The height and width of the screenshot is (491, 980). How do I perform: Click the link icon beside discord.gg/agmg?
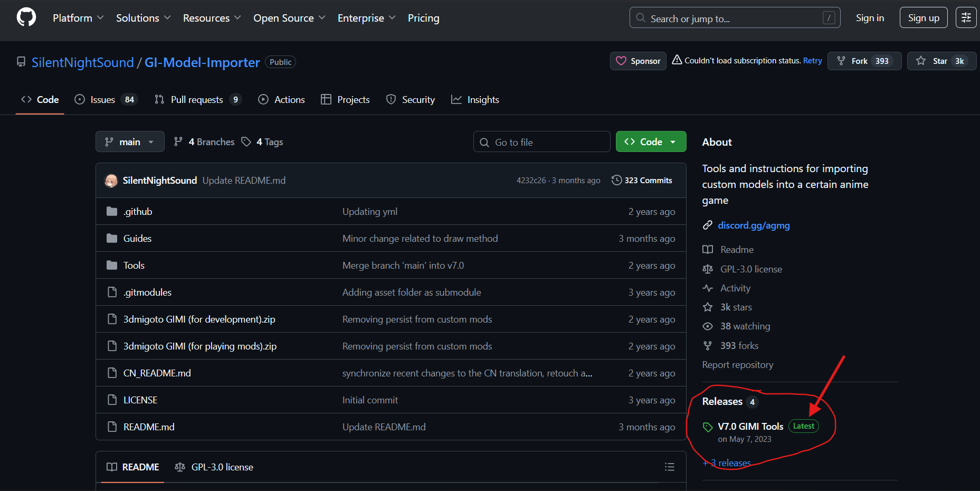[x=708, y=225]
